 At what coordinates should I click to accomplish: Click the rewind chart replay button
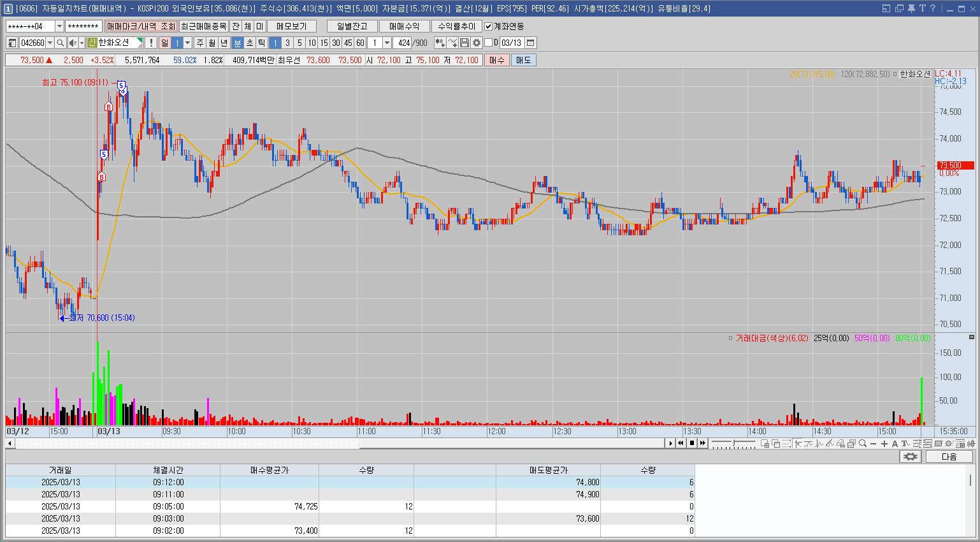point(681,443)
